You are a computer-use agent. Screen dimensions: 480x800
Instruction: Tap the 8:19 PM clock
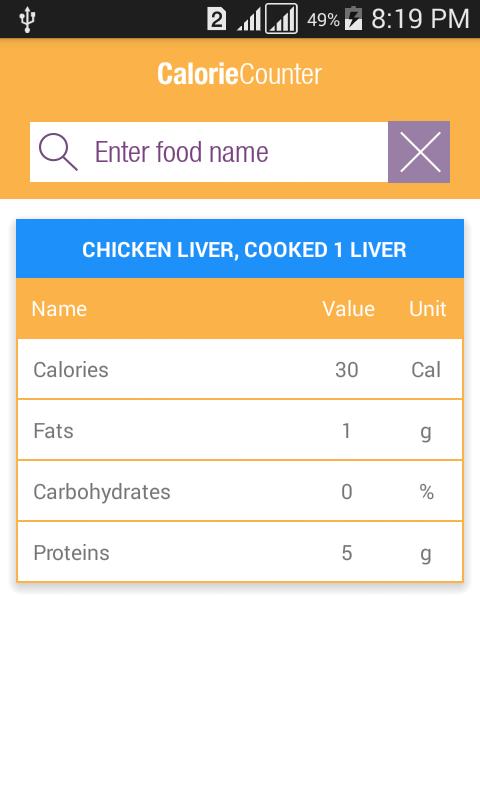point(420,19)
